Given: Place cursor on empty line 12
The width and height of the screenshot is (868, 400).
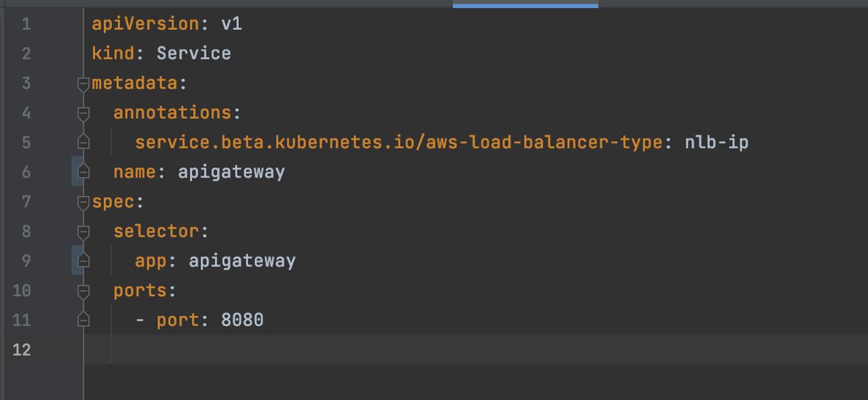Looking at the screenshot, I should click(475, 349).
